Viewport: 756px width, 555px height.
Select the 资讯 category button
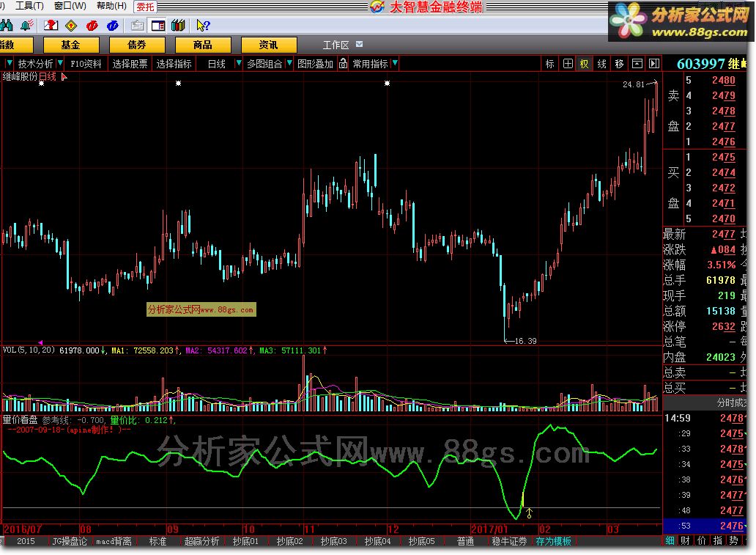(x=269, y=45)
